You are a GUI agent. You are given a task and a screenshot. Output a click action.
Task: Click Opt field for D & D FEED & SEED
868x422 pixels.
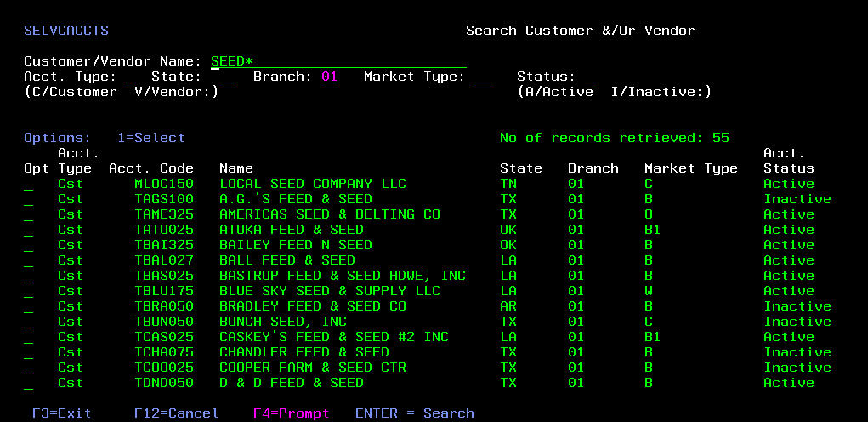(29, 384)
